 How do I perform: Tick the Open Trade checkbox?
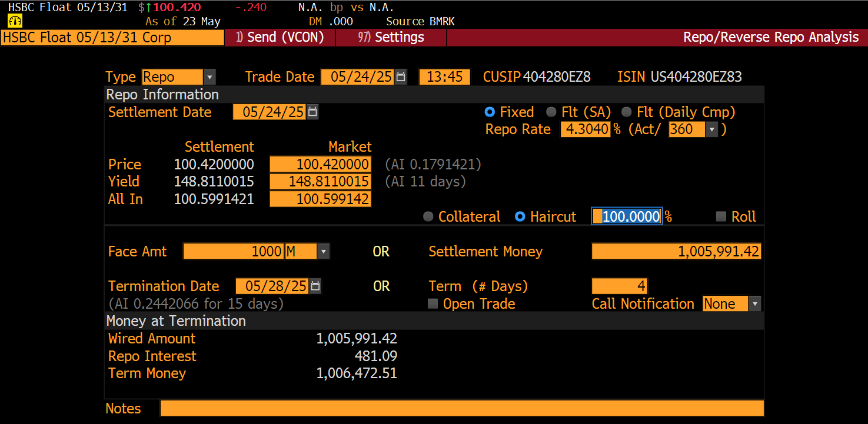(x=433, y=304)
